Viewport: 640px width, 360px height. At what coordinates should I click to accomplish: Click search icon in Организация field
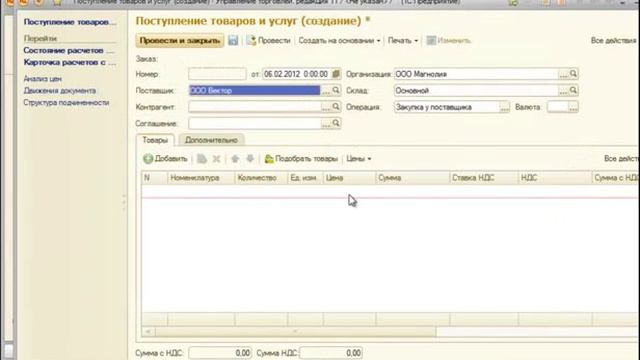[573, 74]
